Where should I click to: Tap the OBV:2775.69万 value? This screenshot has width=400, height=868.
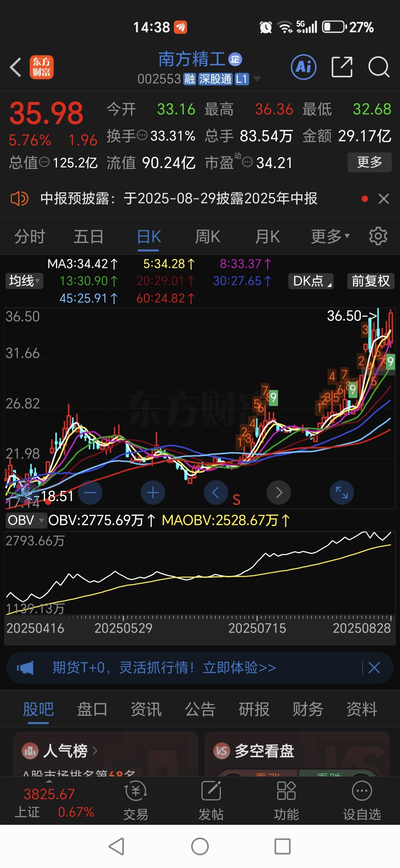(x=102, y=520)
